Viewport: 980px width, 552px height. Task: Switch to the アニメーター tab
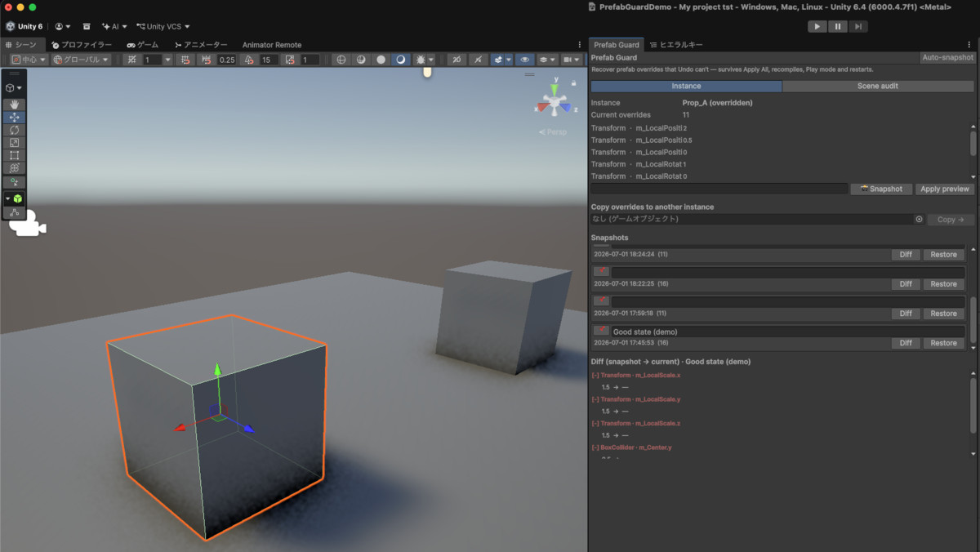click(201, 45)
